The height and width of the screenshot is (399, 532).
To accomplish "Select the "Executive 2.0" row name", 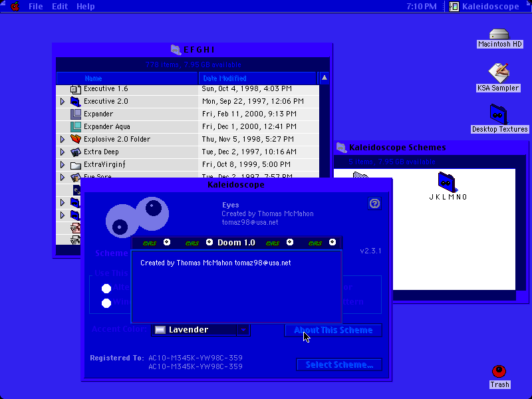I will tap(106, 102).
